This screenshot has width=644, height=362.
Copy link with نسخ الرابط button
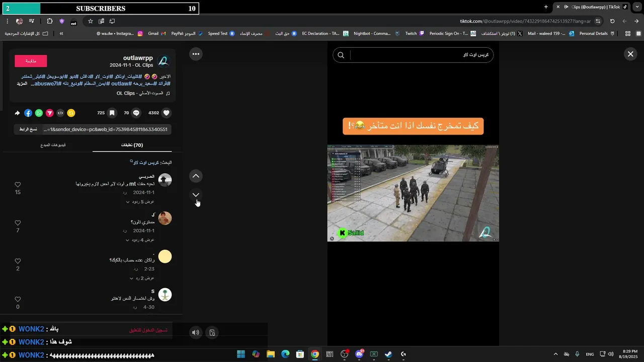coord(28,130)
